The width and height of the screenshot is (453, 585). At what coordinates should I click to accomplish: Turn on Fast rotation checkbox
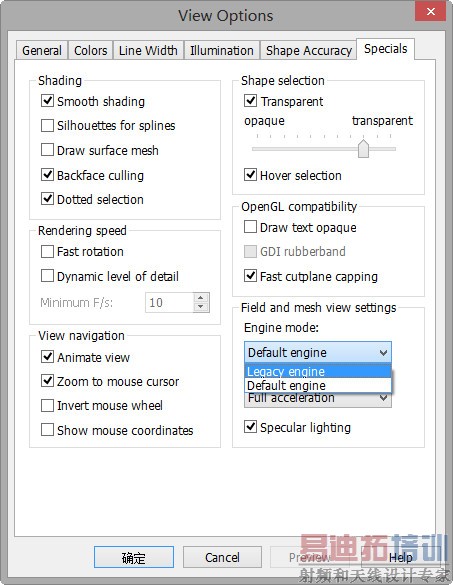click(x=47, y=251)
